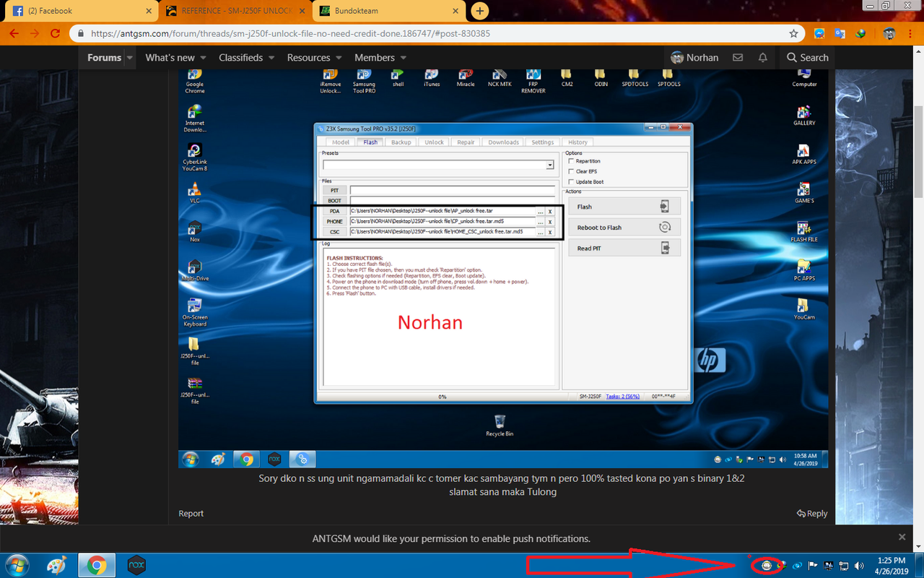Expand the Members dropdown arrow
The width and height of the screenshot is (924, 578).
(403, 58)
